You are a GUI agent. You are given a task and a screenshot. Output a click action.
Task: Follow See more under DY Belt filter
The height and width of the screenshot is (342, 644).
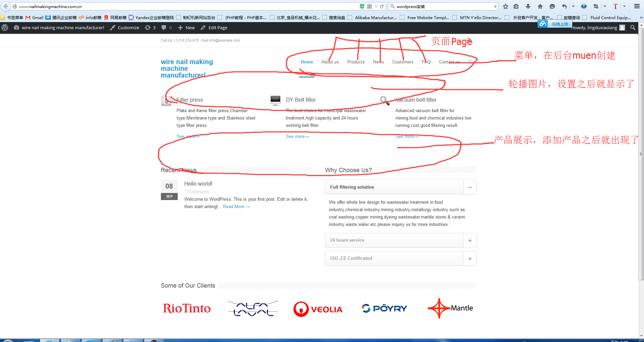pos(297,136)
